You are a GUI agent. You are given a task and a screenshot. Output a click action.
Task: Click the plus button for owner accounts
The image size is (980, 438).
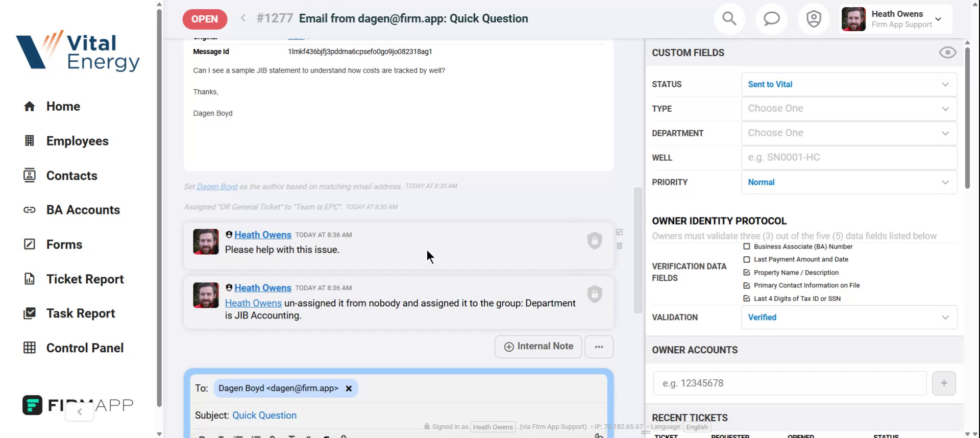(944, 383)
